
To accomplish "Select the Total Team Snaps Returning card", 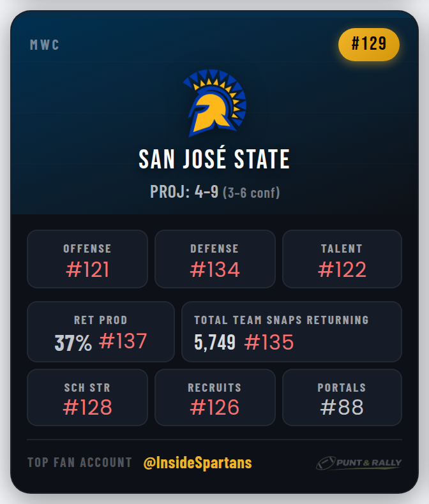I will click(x=292, y=332).
